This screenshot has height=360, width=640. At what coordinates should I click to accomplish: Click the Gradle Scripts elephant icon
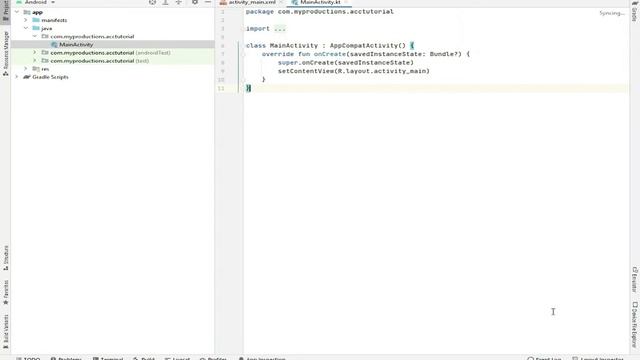pos(27,77)
